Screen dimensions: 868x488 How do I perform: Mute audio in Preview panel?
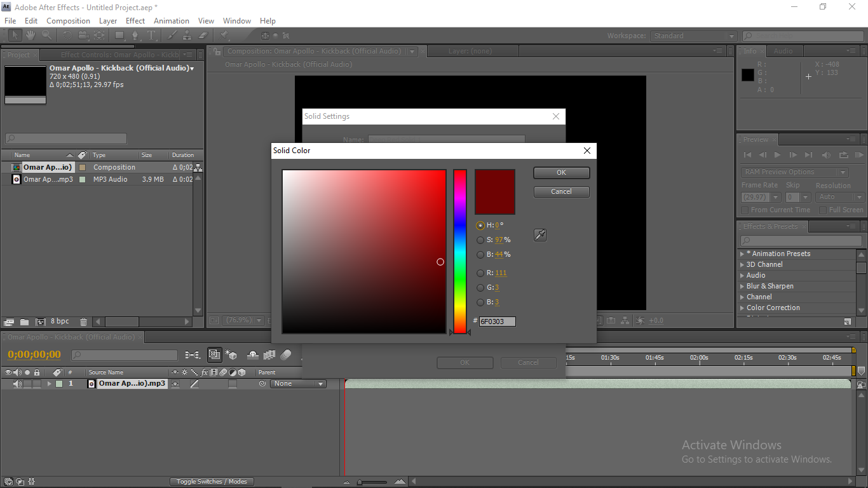(826, 155)
